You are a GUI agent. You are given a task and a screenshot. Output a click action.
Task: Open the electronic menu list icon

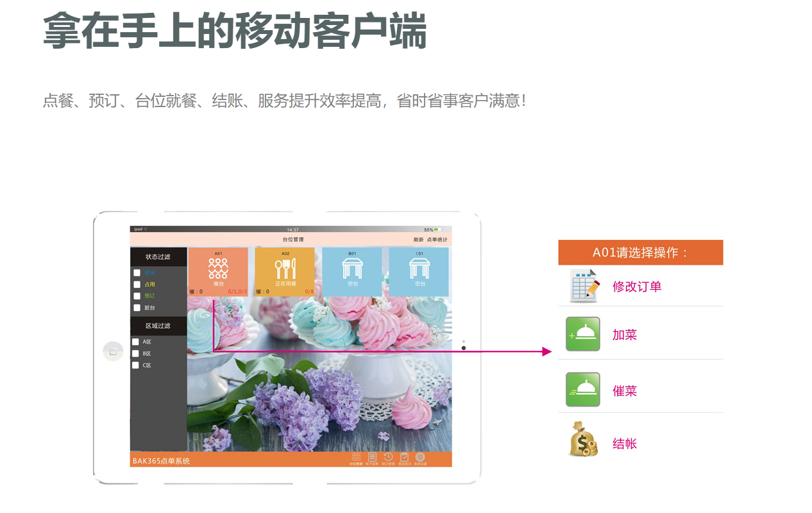click(x=372, y=458)
